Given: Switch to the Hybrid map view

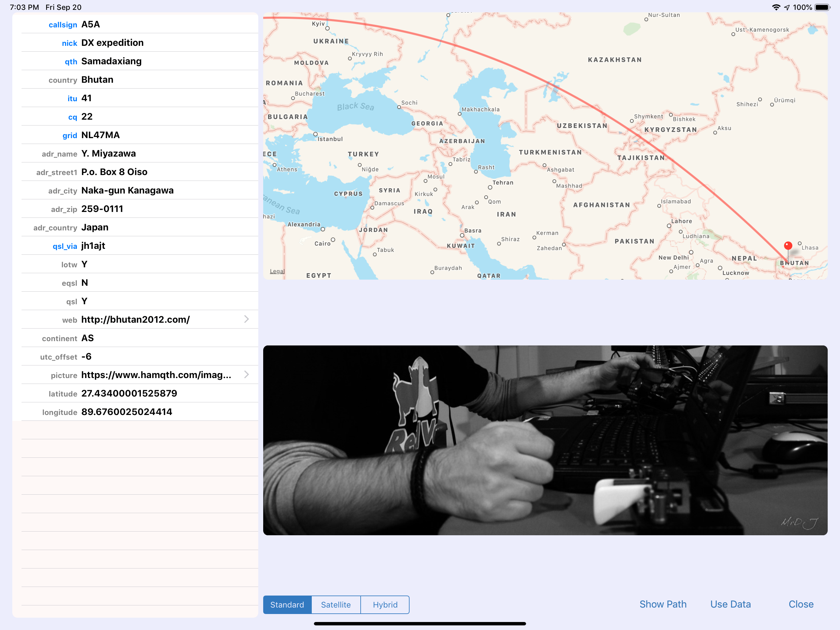Looking at the screenshot, I should pos(385,604).
